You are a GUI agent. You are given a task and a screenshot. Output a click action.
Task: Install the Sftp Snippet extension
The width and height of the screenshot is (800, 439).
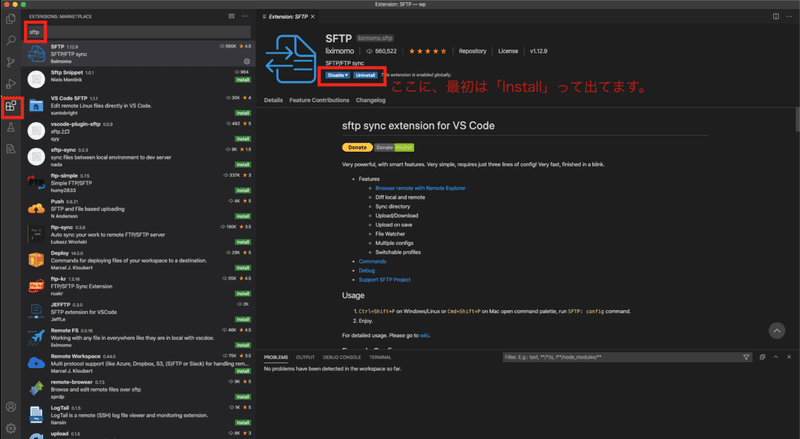point(242,80)
